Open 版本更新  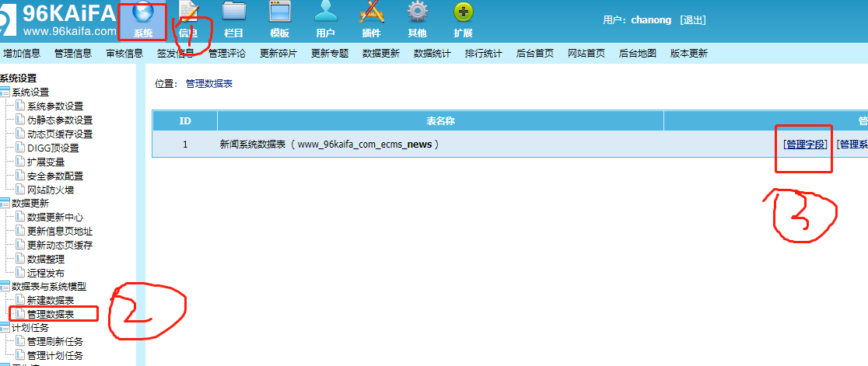pyautogui.click(x=688, y=54)
